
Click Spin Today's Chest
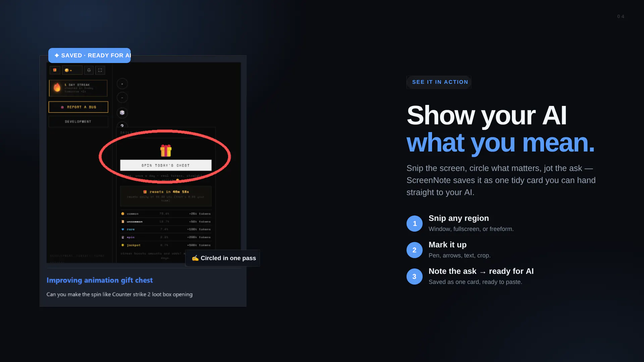[166, 165]
